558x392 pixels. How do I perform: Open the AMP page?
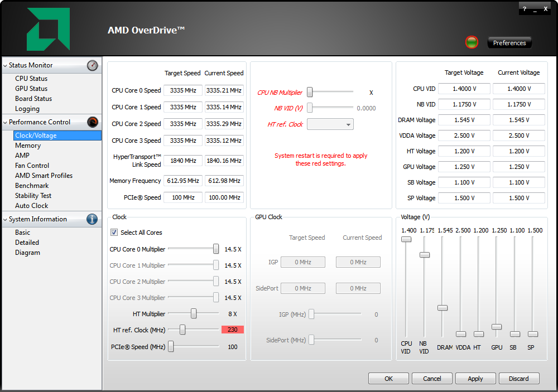[22, 156]
